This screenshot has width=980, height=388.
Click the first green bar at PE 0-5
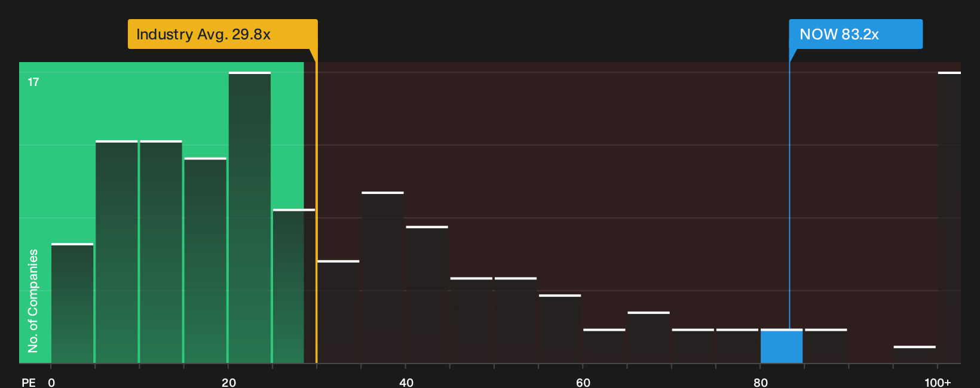[x=72, y=303]
